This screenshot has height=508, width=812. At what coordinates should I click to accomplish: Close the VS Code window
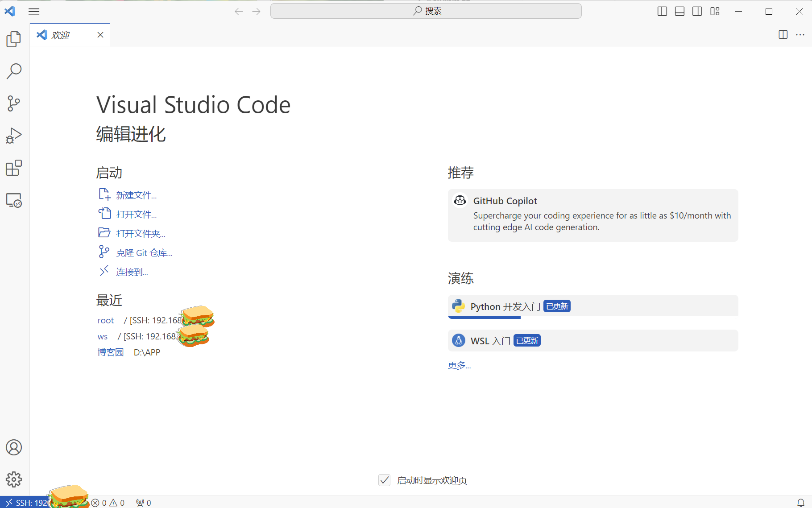[800, 12]
